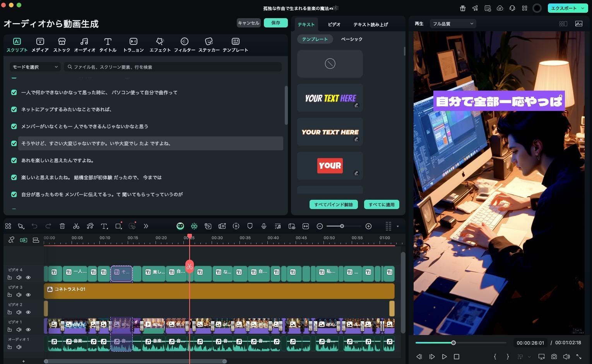Screen dimensions: 592x364
Task: Click the zoom-in plus icon on timeline
Action: tap(368, 226)
